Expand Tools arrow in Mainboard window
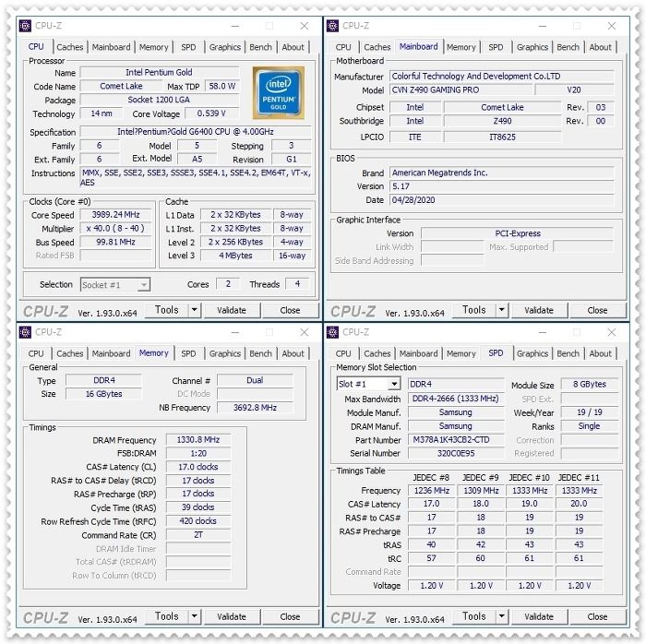Image resolution: width=646 pixels, height=644 pixels. click(x=501, y=310)
